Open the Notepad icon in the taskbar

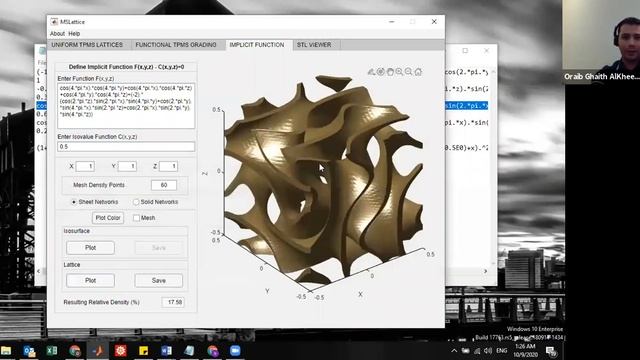[x=189, y=351]
